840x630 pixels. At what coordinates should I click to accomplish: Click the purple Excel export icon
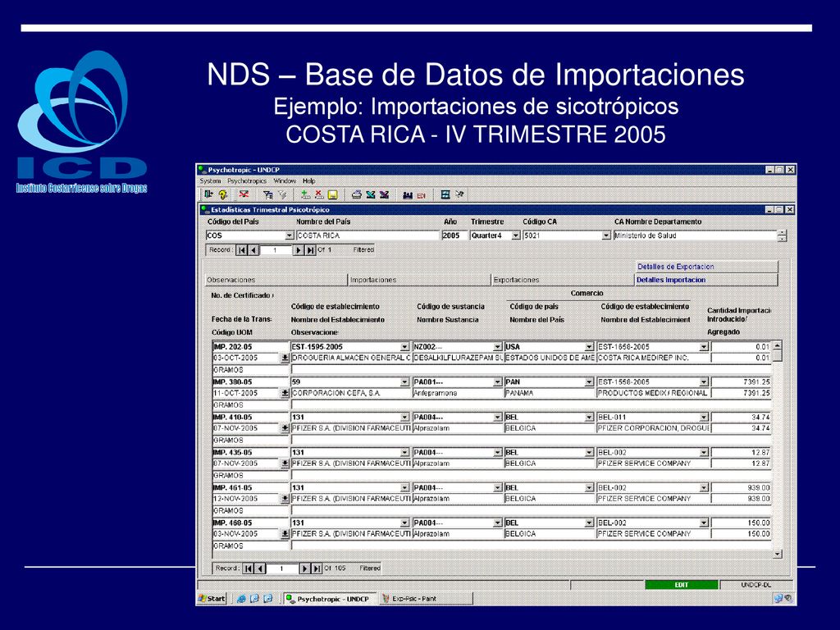click(384, 195)
